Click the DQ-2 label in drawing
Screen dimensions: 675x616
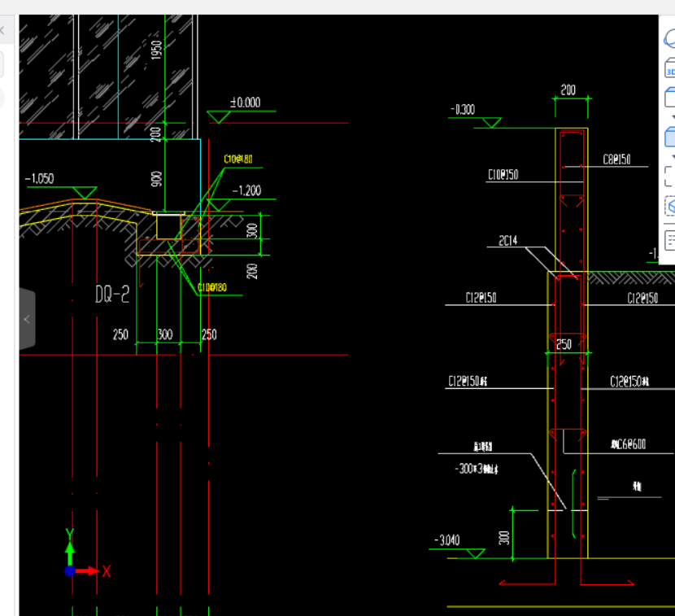tap(112, 295)
